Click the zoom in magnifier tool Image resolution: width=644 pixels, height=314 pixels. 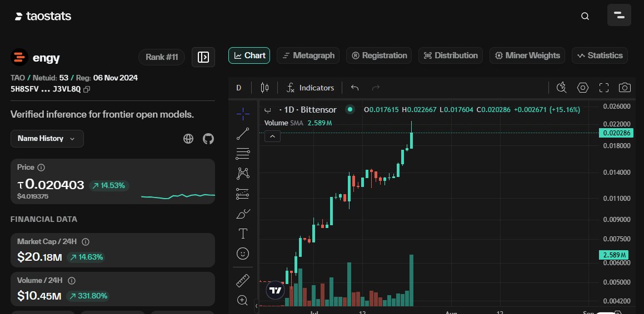pyautogui.click(x=243, y=300)
